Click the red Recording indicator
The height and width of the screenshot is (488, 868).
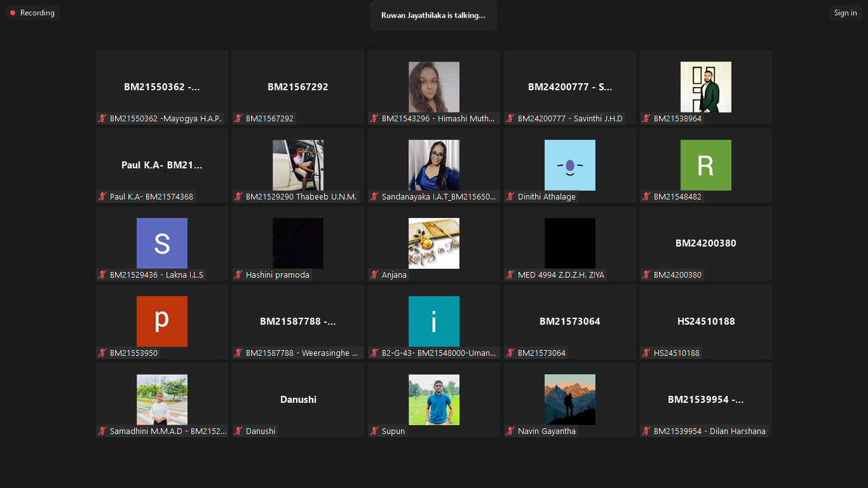pyautogui.click(x=32, y=13)
